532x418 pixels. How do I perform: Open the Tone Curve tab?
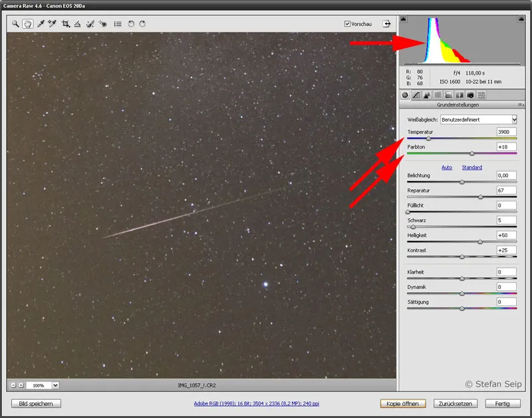416,95
